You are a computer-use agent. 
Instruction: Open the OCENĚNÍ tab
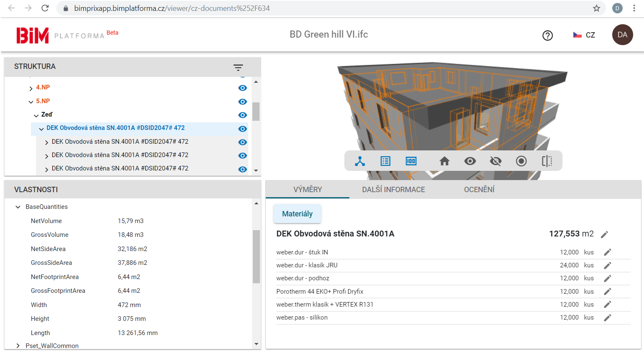click(x=479, y=190)
